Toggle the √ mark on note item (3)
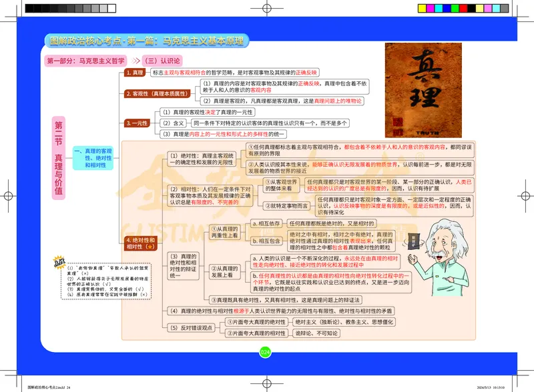The image size is (534, 392). coord(140,289)
